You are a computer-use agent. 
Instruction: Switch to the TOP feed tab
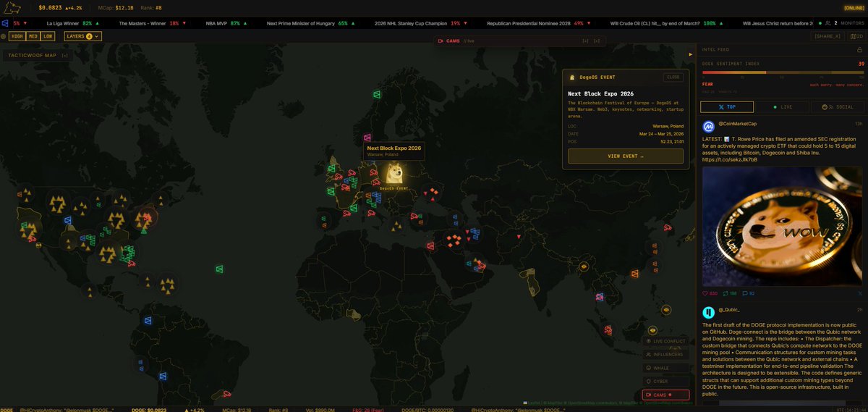[727, 106]
